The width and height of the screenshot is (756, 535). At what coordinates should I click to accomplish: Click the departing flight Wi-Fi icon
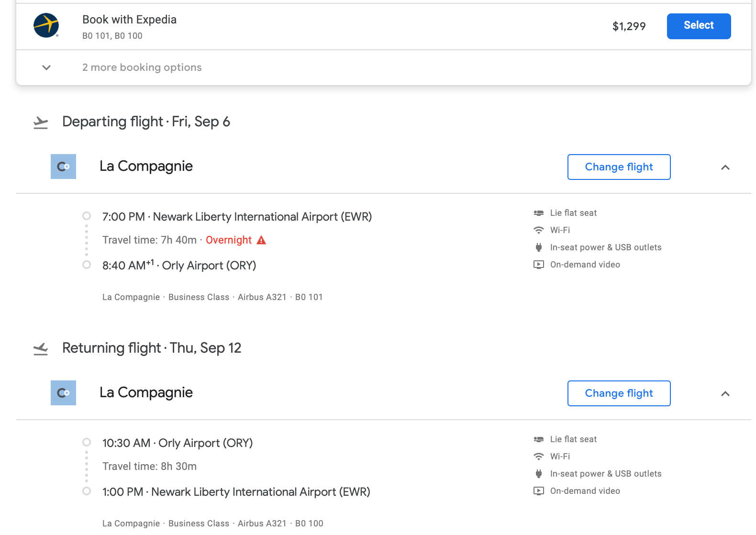point(539,230)
